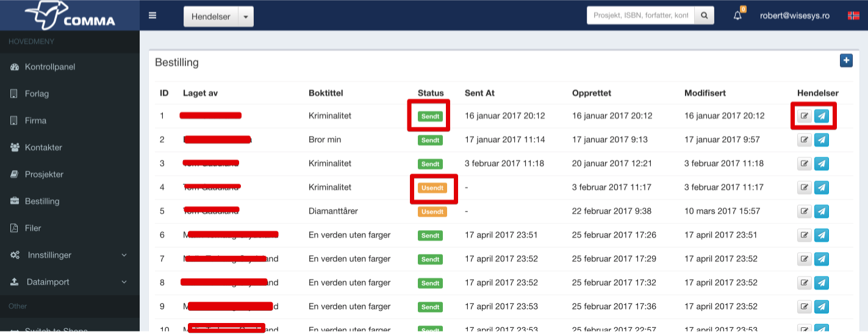Select Sent At 17 januar 2017 11:14
Screen dimensions: 868x334
(505, 140)
